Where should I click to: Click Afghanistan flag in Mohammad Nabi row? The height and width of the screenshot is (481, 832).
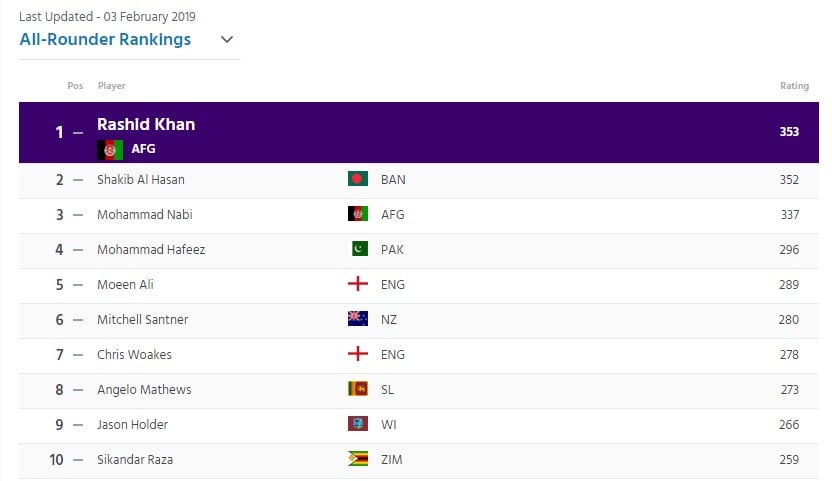point(358,213)
